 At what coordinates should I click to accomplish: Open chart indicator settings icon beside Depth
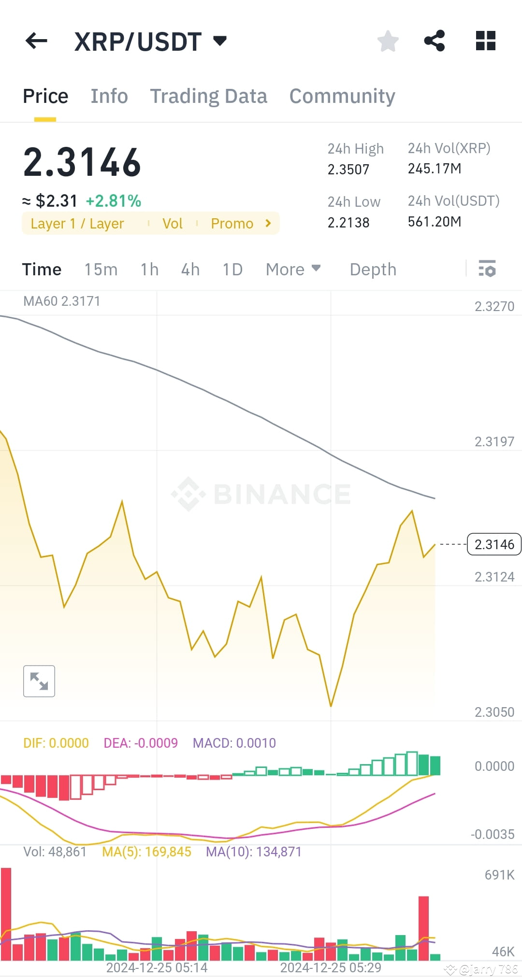(x=487, y=269)
